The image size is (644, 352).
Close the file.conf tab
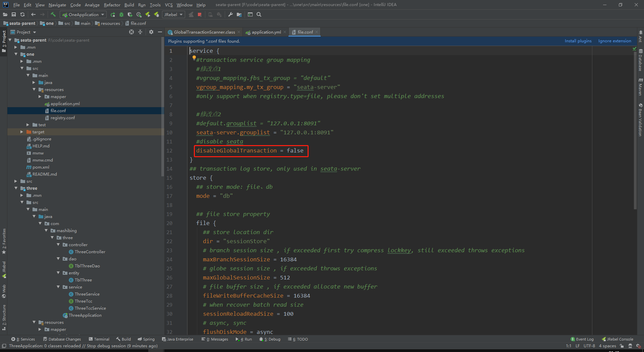click(316, 32)
